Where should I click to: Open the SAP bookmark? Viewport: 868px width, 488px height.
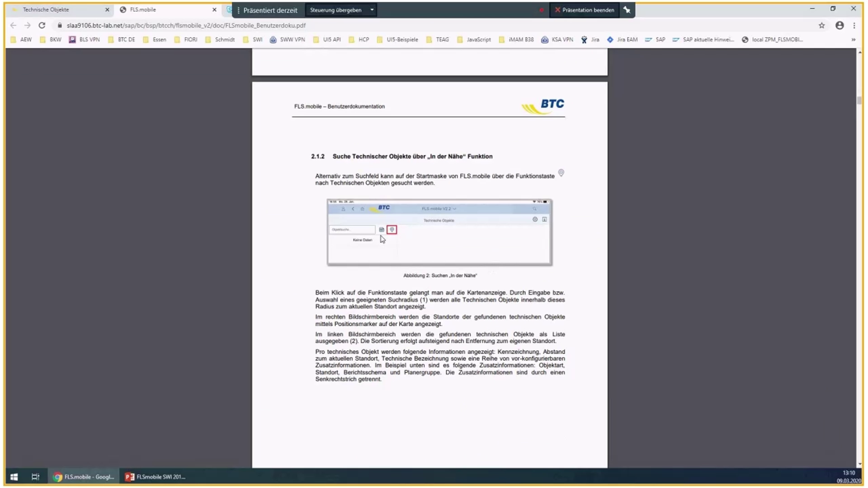tap(657, 39)
